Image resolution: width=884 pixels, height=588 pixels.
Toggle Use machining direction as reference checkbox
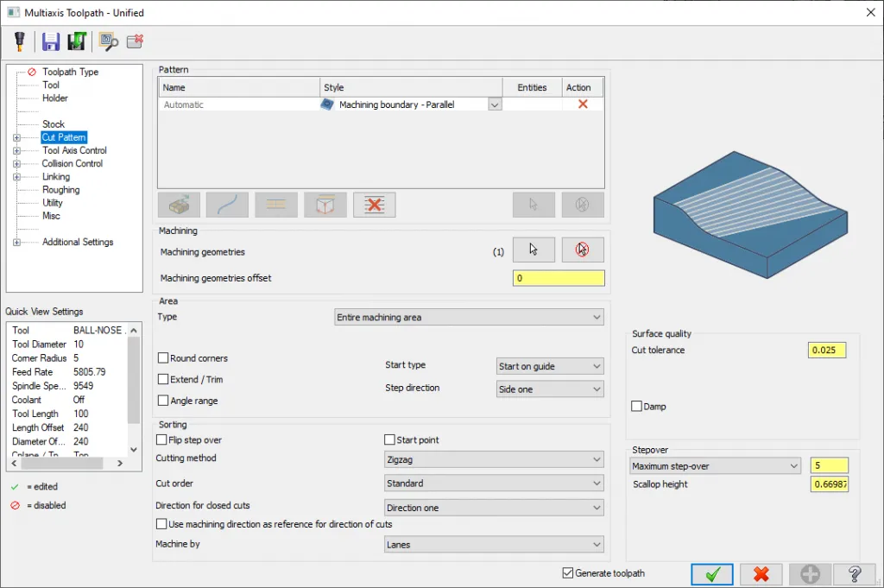[x=161, y=524]
